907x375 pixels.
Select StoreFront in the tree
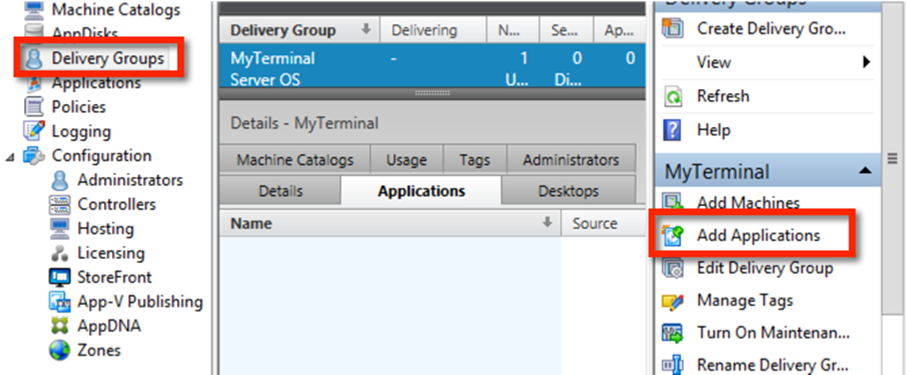click(115, 278)
